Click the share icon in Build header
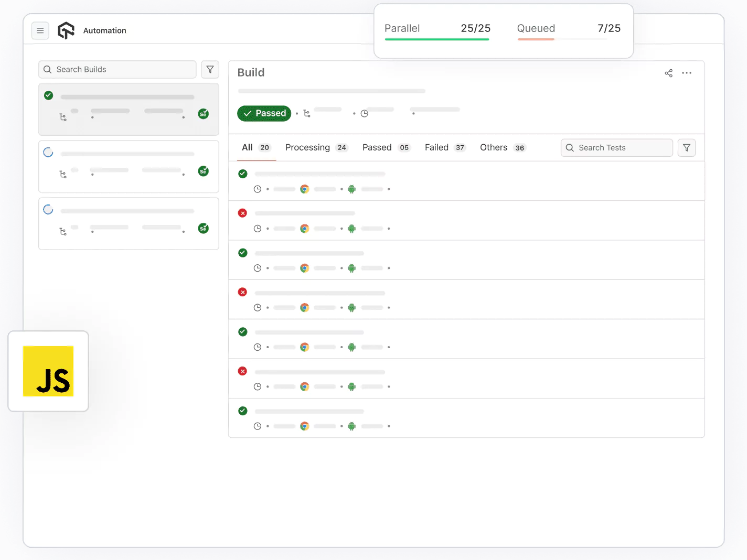This screenshot has height=560, width=747. 668,73
